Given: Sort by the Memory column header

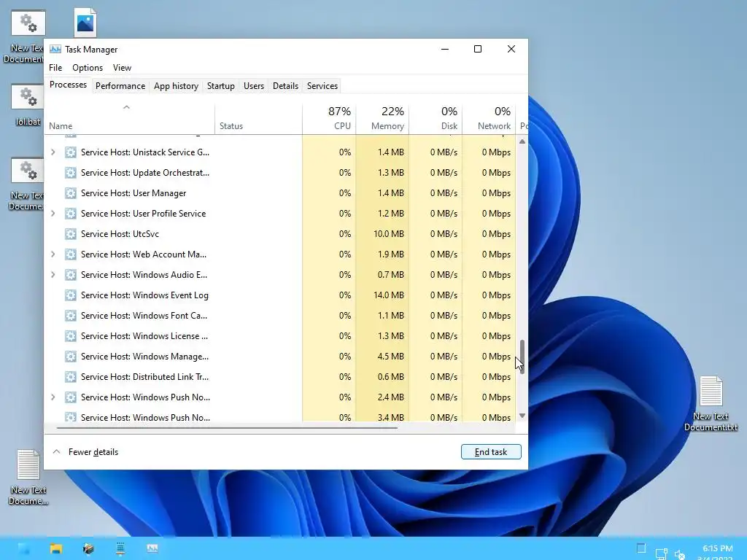Looking at the screenshot, I should [x=382, y=118].
